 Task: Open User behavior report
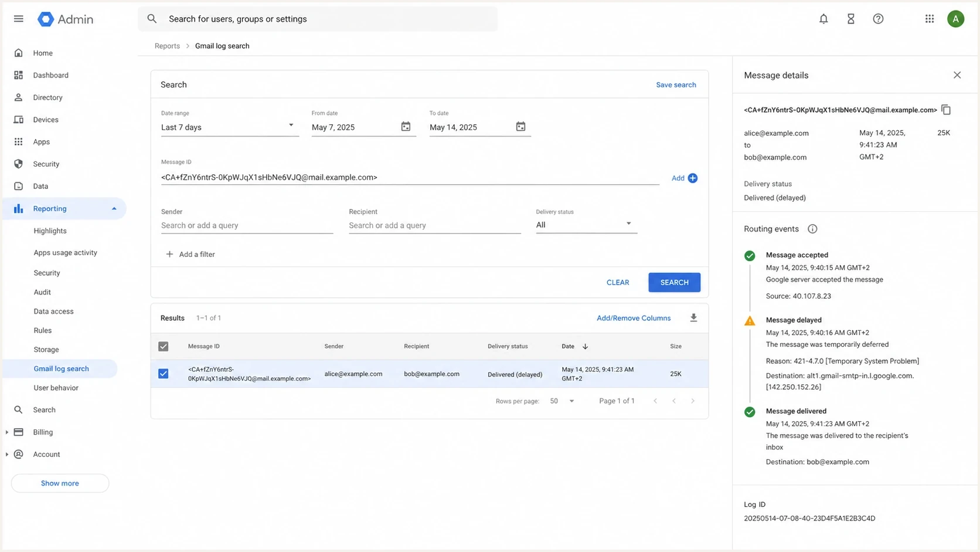point(56,388)
